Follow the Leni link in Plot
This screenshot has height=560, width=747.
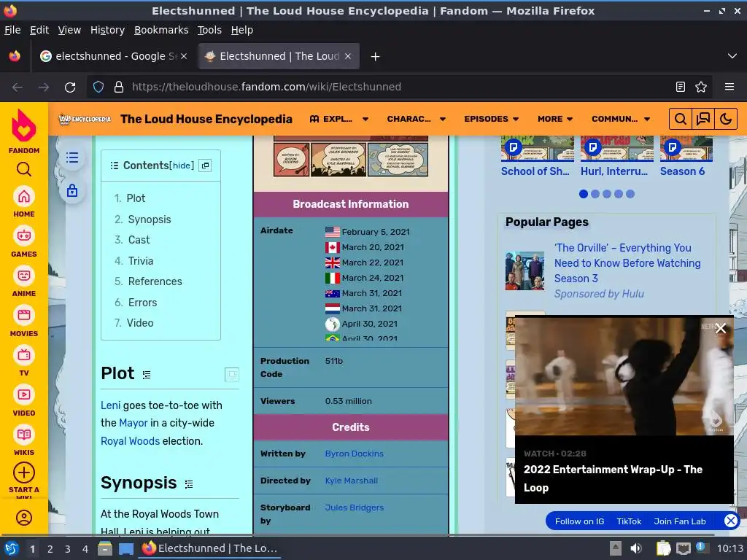(x=111, y=405)
